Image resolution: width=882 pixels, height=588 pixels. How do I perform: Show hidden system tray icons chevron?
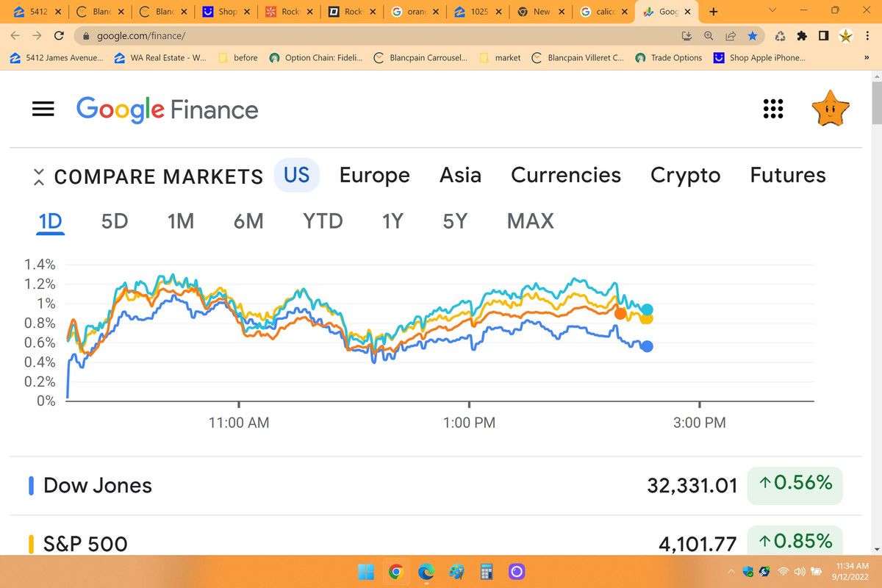(731, 571)
